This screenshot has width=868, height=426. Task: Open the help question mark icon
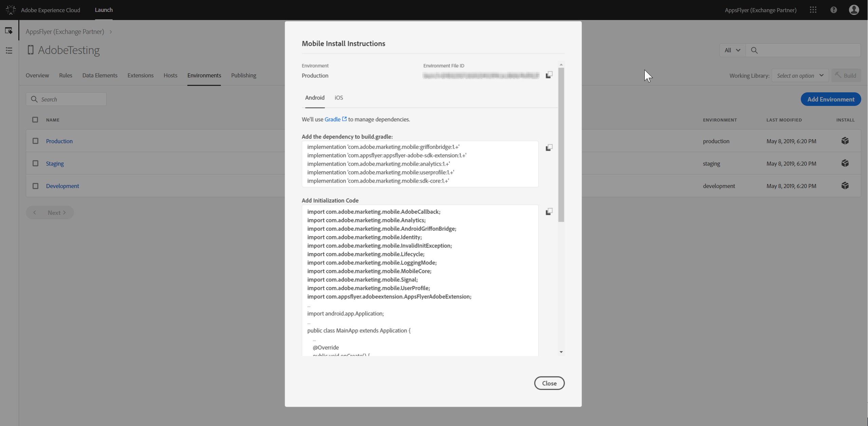tap(833, 10)
